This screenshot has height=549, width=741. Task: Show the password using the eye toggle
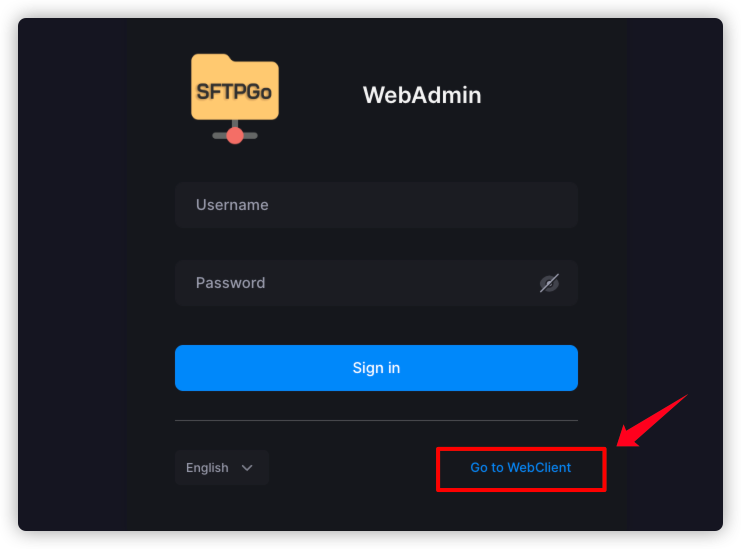click(x=549, y=284)
